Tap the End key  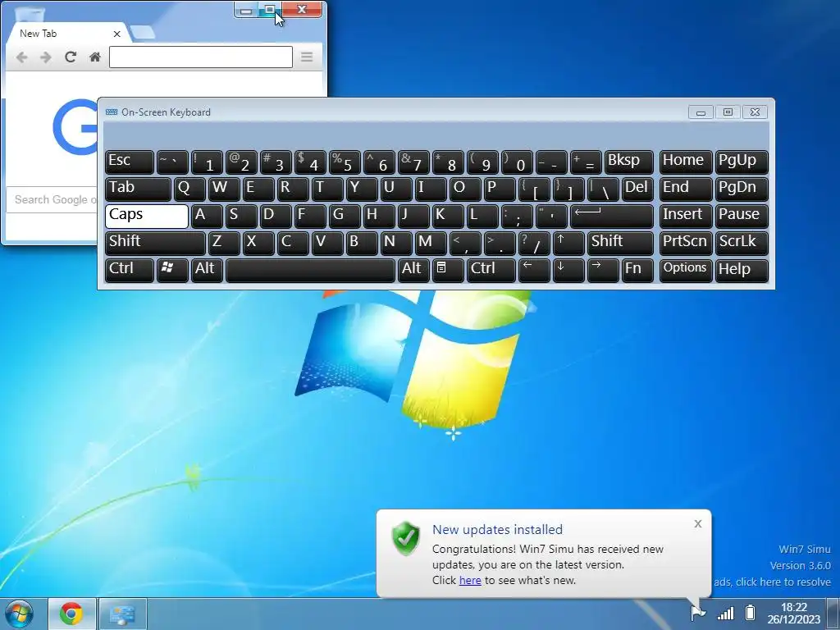[686, 189]
